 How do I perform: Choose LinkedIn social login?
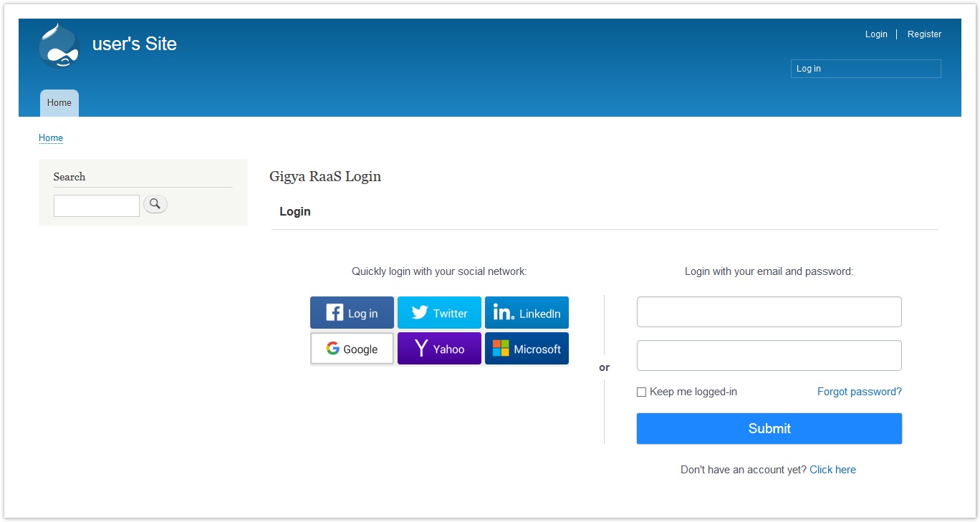tap(527, 313)
